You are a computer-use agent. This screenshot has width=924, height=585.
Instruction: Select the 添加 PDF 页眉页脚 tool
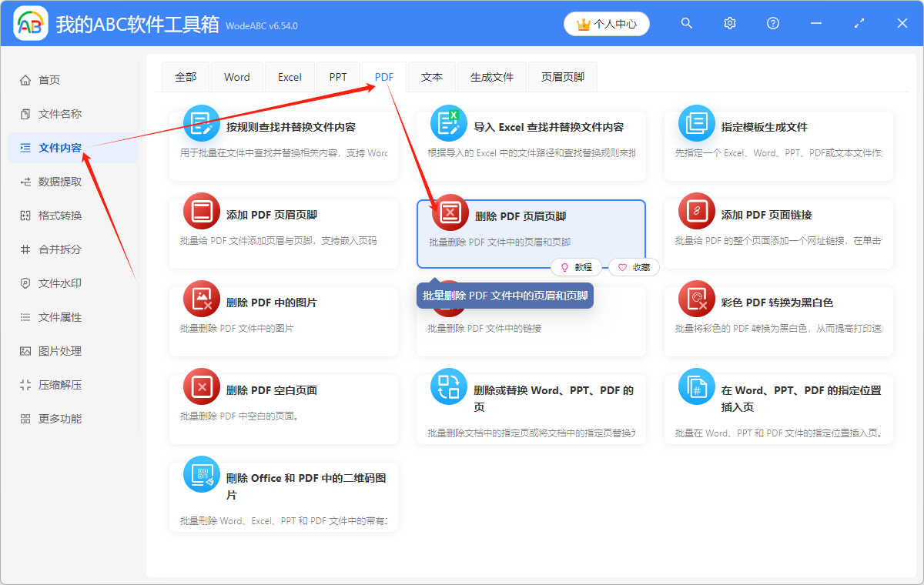click(x=283, y=223)
